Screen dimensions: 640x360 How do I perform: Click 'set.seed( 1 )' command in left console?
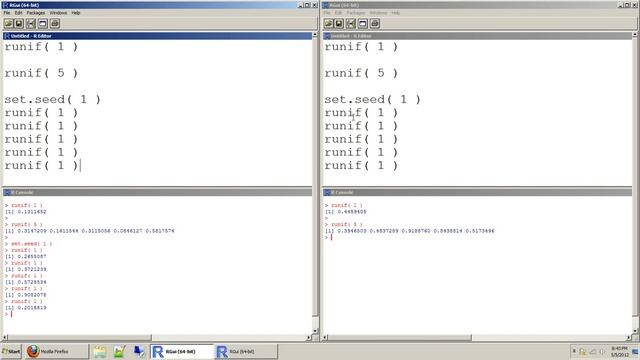(31, 244)
